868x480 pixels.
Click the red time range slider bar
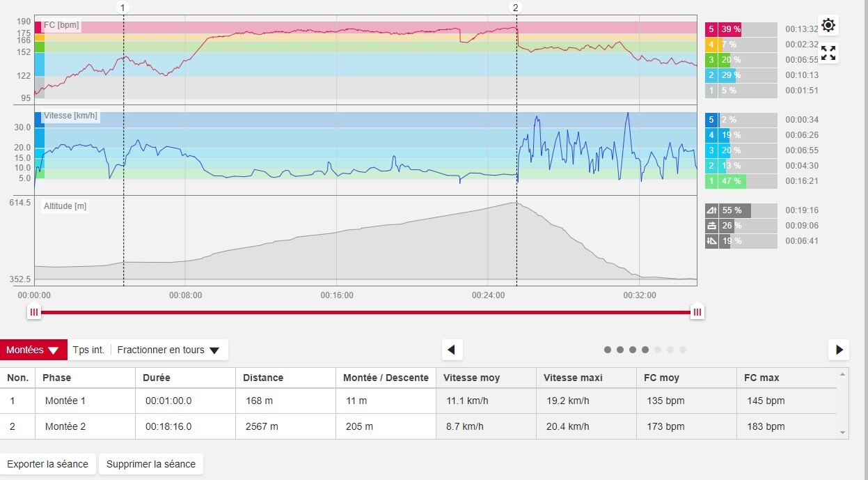365,313
